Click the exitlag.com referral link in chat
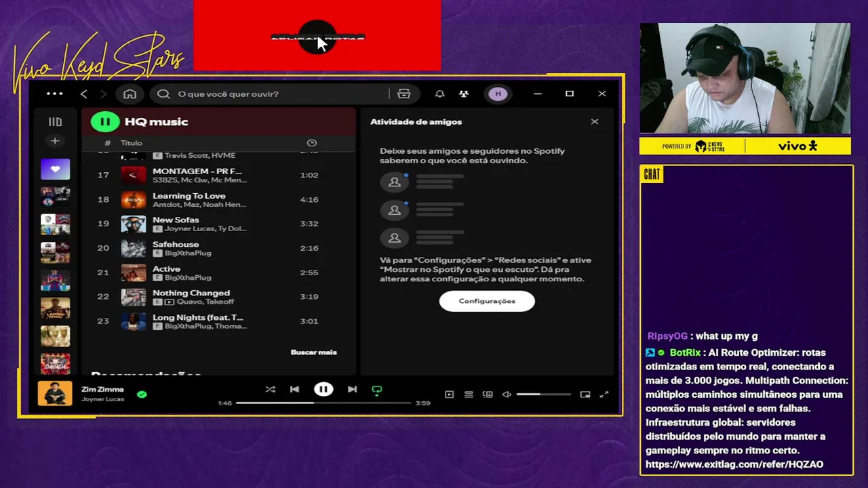 (734, 464)
